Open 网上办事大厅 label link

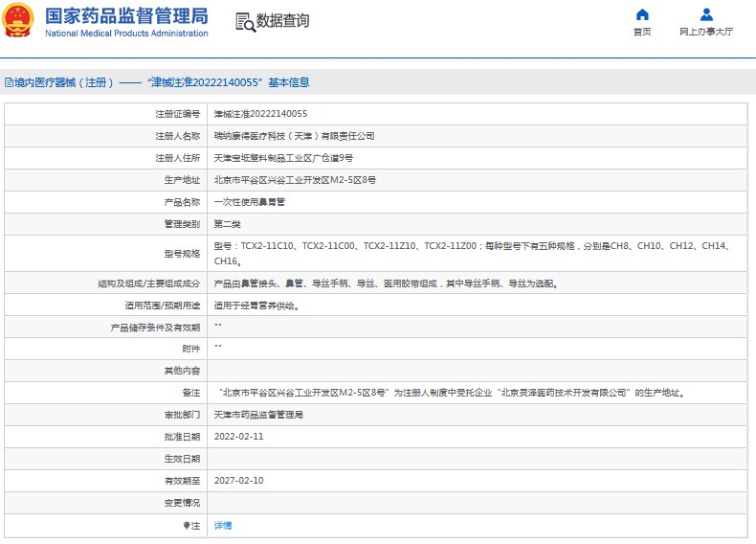point(706,32)
